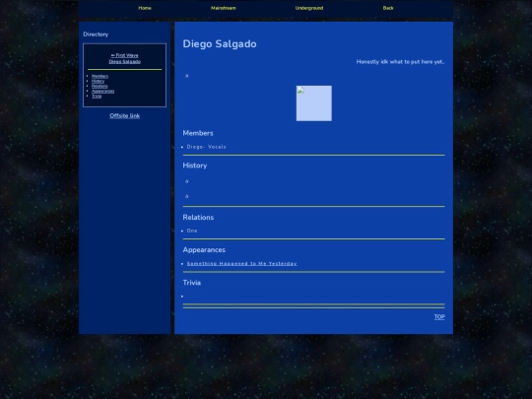Follow the First Wave directory link

pyautogui.click(x=124, y=55)
